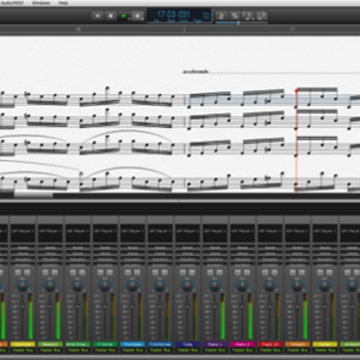
Task: Click bar 17 marker on the ruler
Action: point(292,29)
